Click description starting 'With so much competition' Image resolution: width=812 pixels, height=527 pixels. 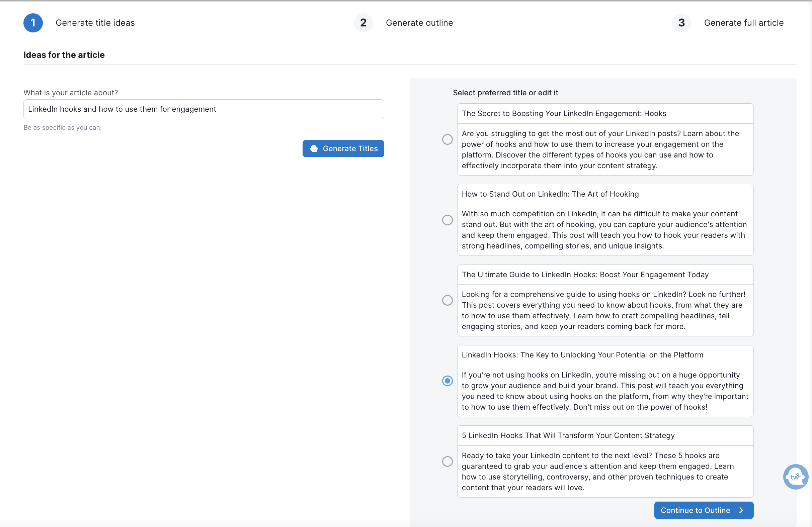click(x=605, y=230)
